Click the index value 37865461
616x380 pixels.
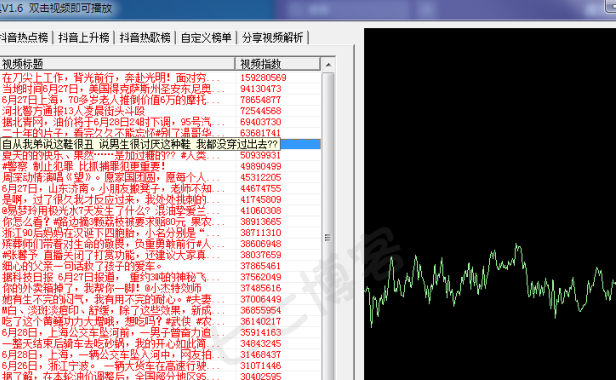pos(261,266)
